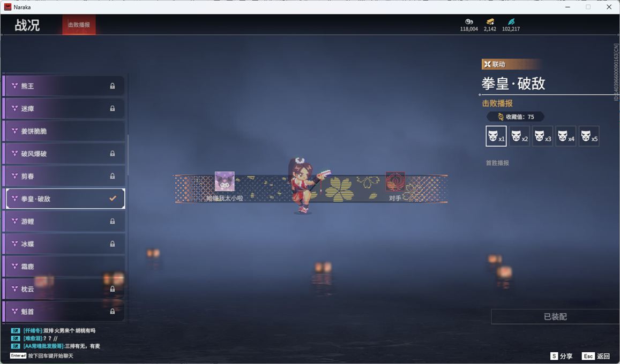Screen dimensions: 620x364
Task: Click the 战况 page title
Action: 27,25
